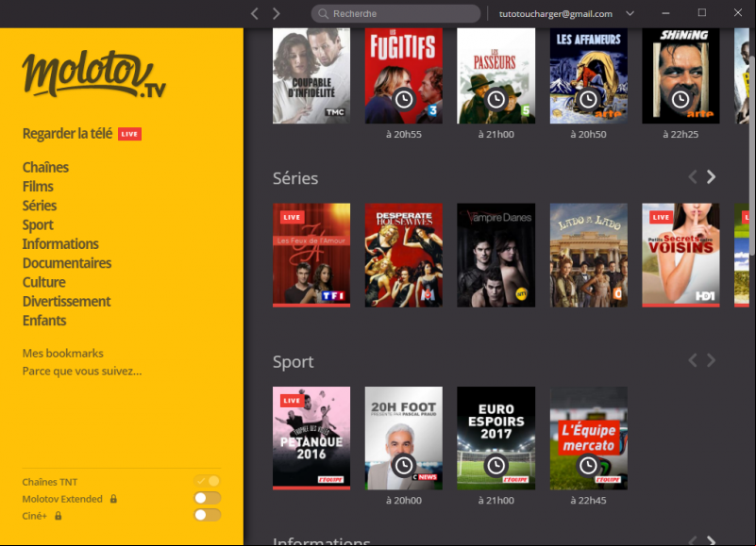
Task: Click the Séries section heading
Action: pyautogui.click(x=295, y=178)
